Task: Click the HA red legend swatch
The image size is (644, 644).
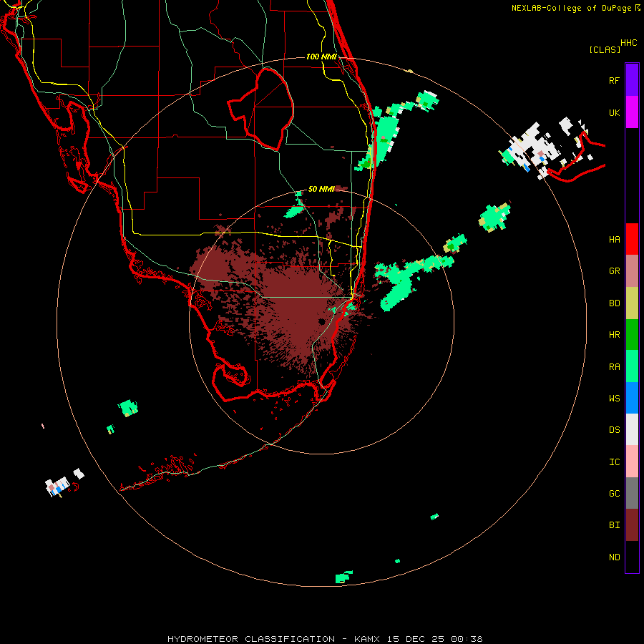Action: [632, 239]
